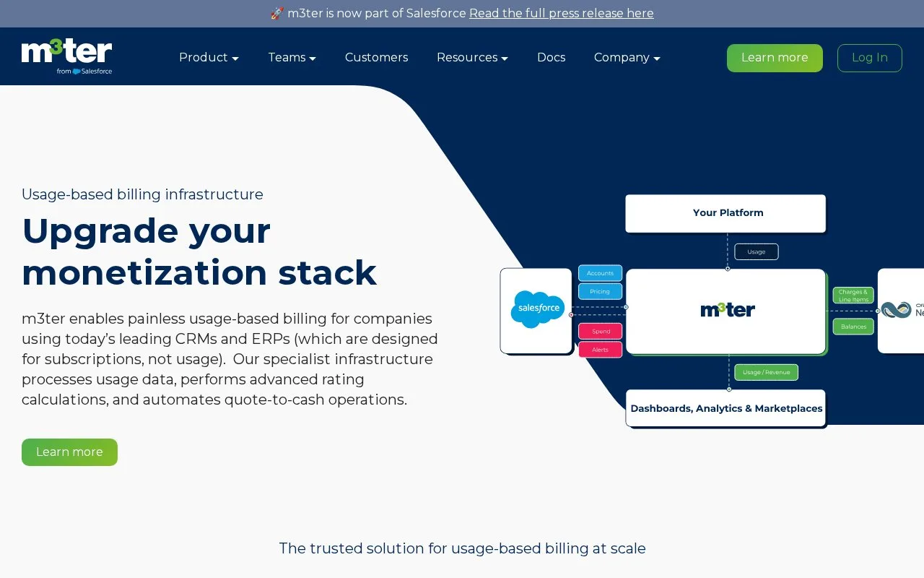Click the green Learn more button in header
This screenshot has width=924, height=578.
(775, 58)
